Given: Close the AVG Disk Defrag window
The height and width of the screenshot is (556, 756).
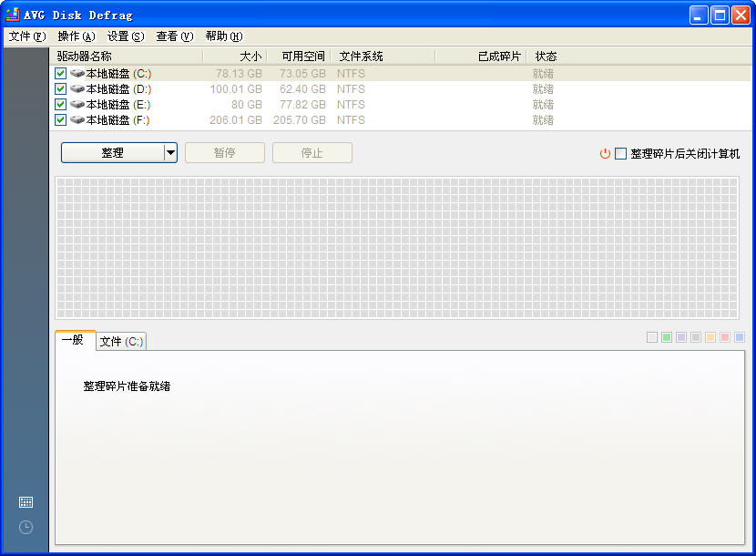Looking at the screenshot, I should pos(741,15).
